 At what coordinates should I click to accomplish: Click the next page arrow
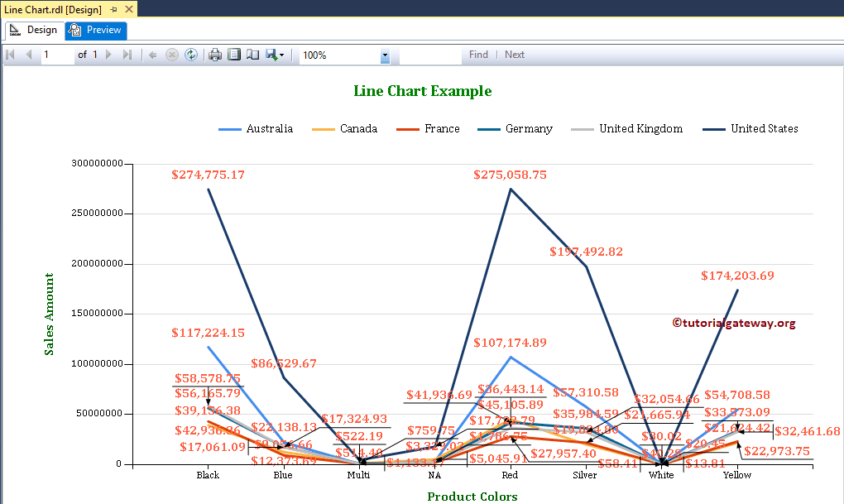108,55
